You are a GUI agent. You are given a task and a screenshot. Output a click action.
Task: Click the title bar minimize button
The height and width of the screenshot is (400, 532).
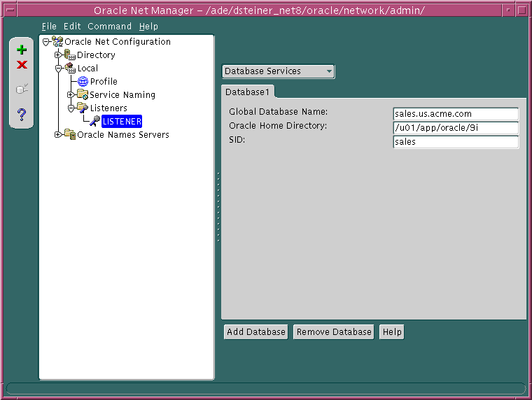tap(508, 10)
